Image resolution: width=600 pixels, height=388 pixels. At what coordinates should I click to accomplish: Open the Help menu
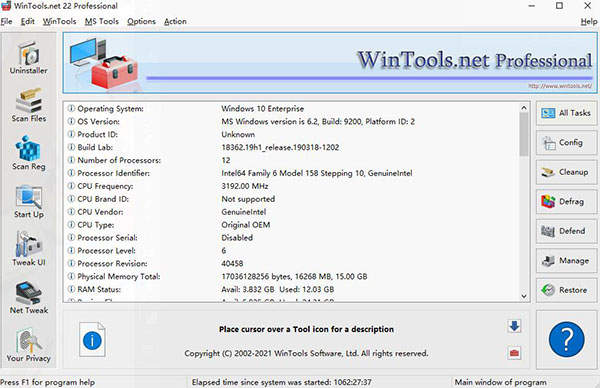[589, 22]
